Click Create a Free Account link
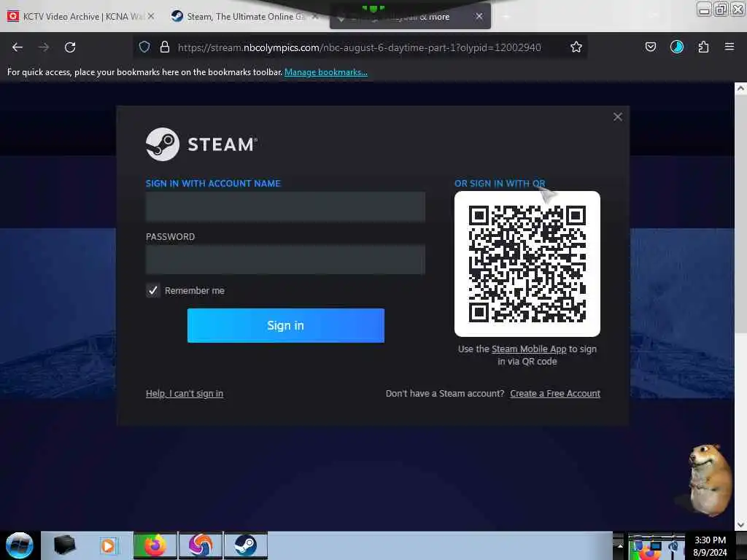This screenshot has height=560, width=747. pos(555,393)
